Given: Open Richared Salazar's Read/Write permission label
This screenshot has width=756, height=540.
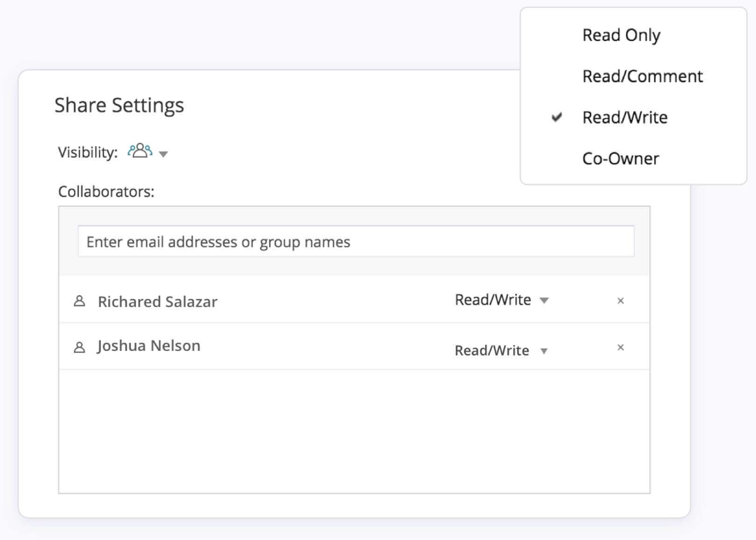Looking at the screenshot, I should click(x=493, y=300).
